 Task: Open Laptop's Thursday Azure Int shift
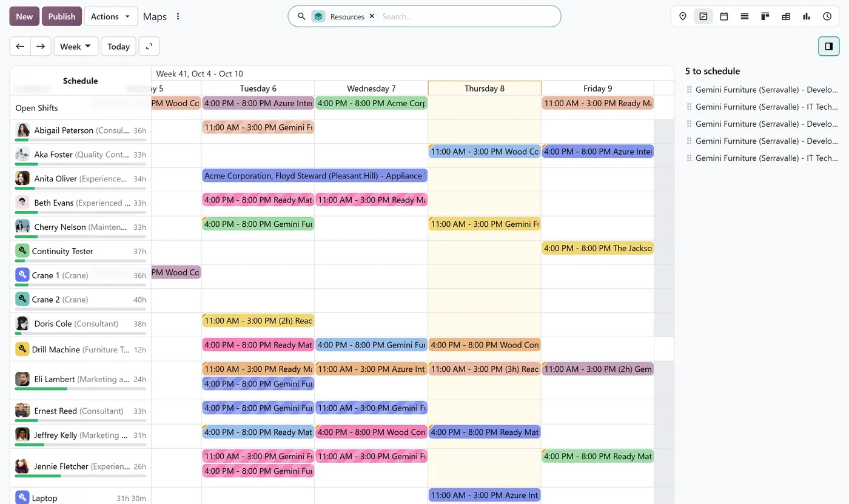click(x=485, y=496)
